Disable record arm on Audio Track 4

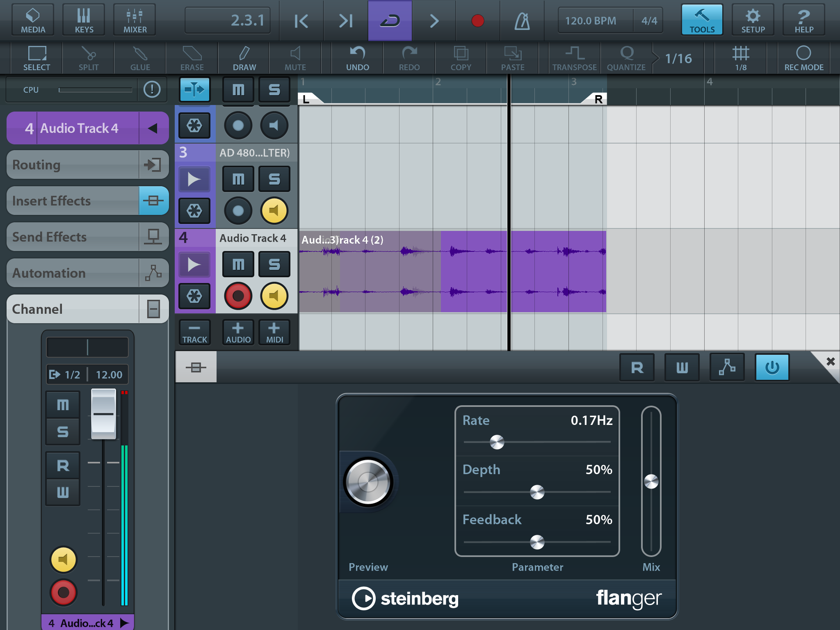point(238,296)
